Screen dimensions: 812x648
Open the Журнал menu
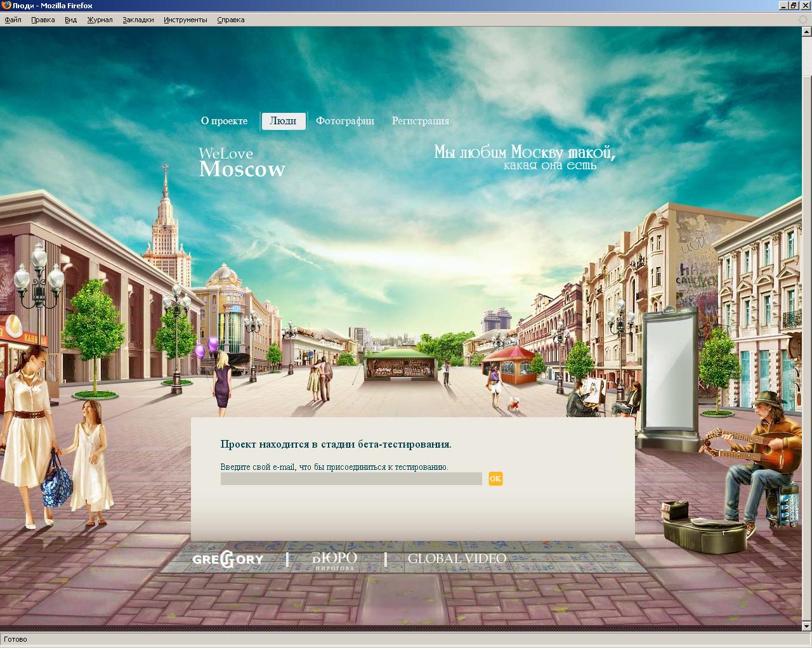(100, 20)
